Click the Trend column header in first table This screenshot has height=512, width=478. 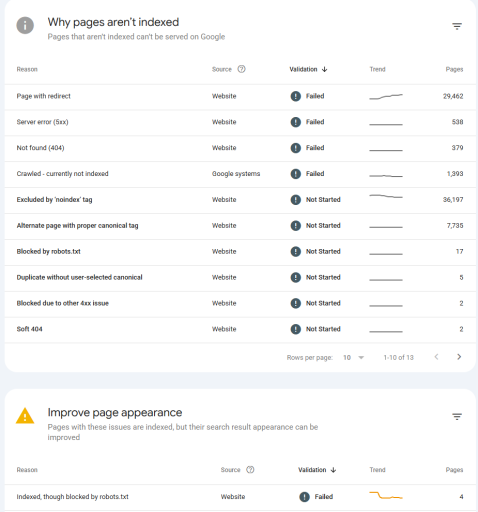coord(377,69)
